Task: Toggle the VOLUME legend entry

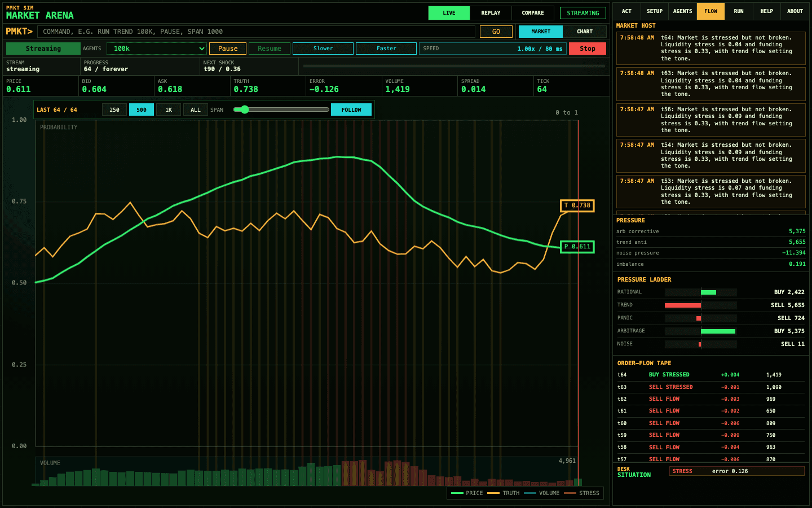Action: click(x=542, y=493)
